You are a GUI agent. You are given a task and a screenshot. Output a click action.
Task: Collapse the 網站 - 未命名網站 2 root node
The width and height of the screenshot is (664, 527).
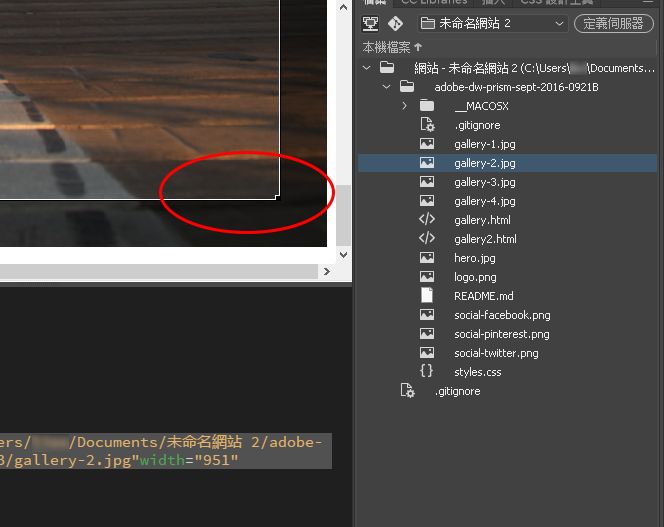(367, 68)
